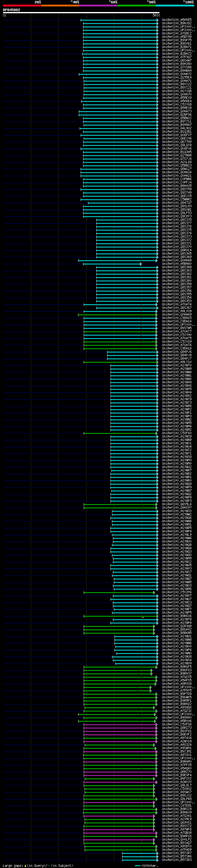The width and height of the screenshot is (197, 868).
Task: Select the UniRef100_A5HVE4 label
Action: 176,101
